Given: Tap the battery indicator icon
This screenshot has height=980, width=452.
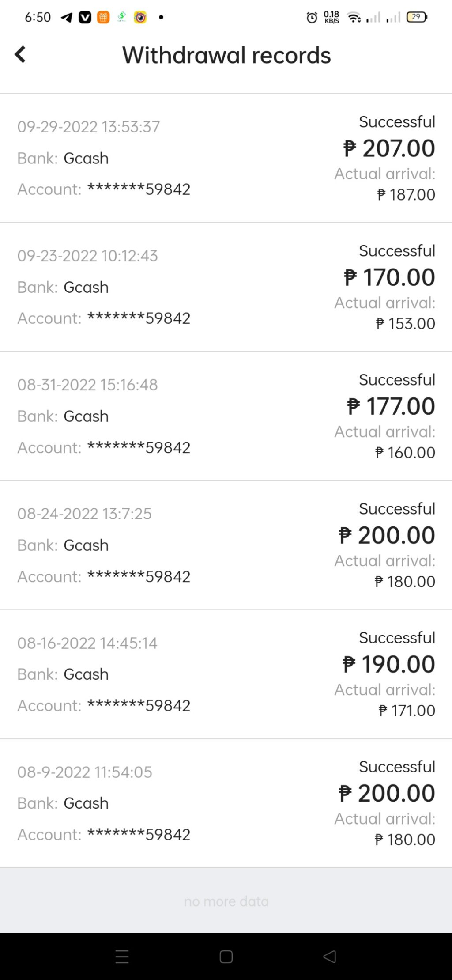Looking at the screenshot, I should click(x=416, y=17).
